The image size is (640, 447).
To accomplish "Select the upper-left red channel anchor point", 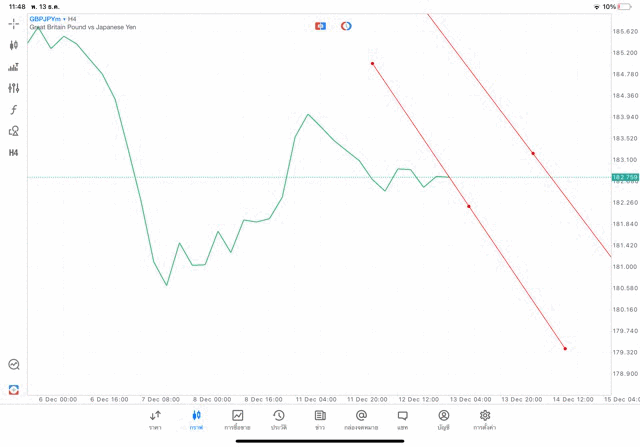I will (x=372, y=64).
